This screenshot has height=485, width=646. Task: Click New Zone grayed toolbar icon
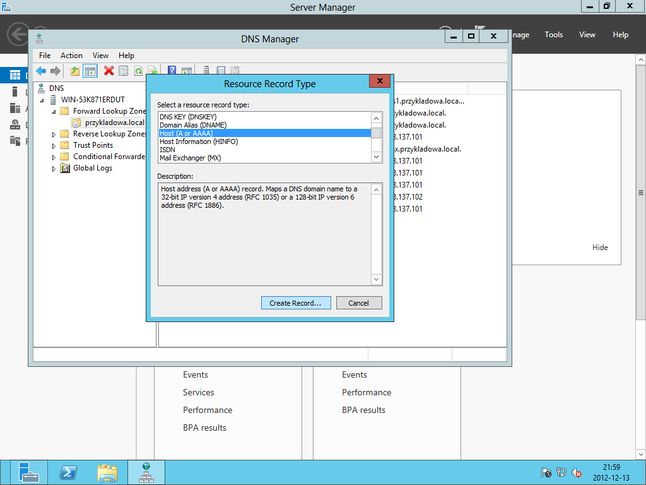(x=235, y=70)
